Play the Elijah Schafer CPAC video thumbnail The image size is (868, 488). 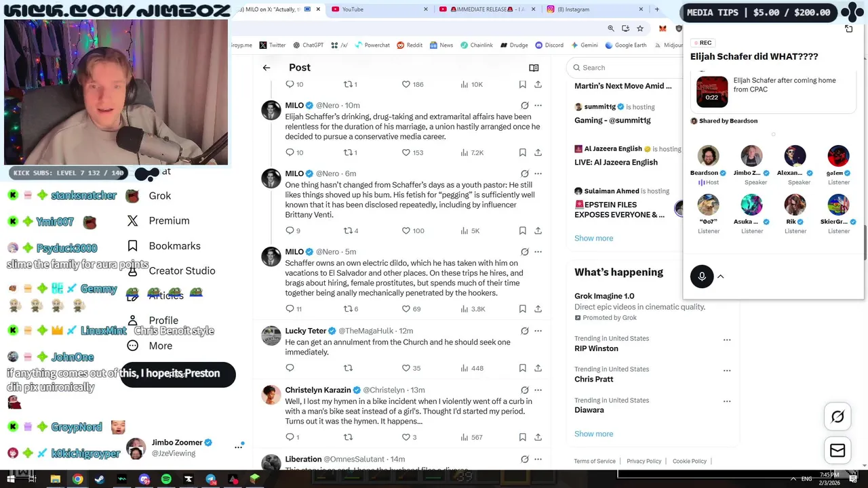pyautogui.click(x=712, y=91)
